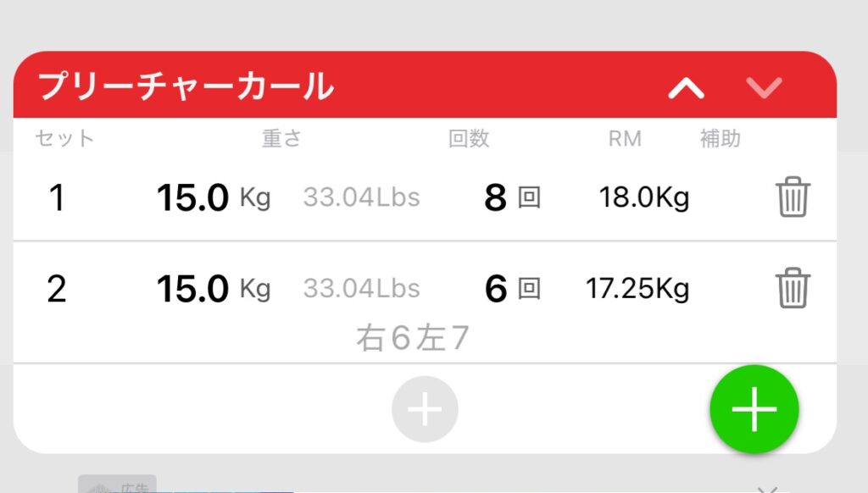The width and height of the screenshot is (868, 493).
Task: Move プリーチャーカール down with the down chevron
Action: [764, 87]
